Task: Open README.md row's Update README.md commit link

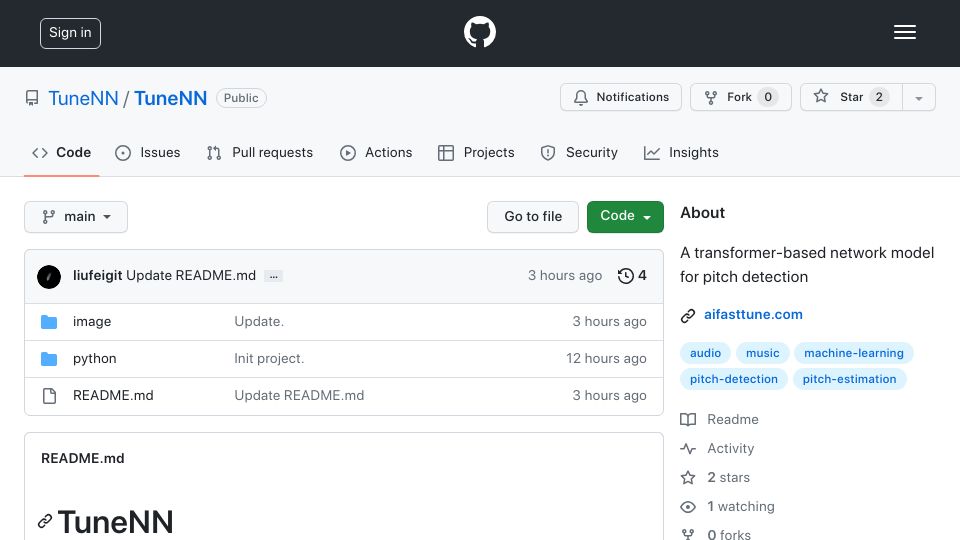Action: (299, 396)
